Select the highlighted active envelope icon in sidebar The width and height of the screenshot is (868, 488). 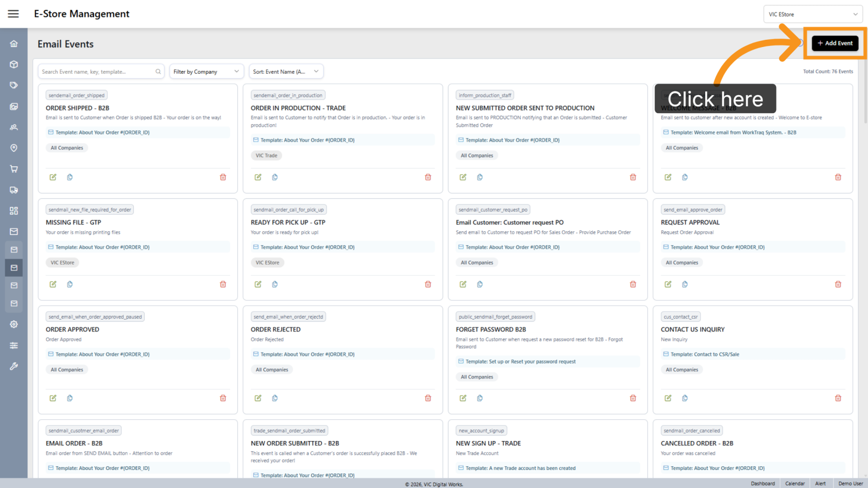14,267
